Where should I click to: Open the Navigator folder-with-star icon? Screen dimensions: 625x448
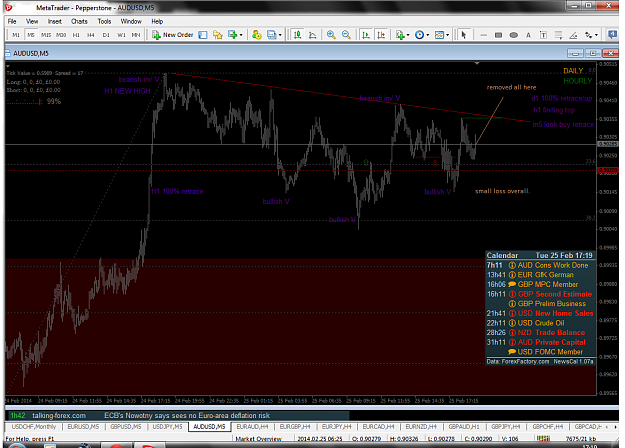pyautogui.click(x=218, y=35)
